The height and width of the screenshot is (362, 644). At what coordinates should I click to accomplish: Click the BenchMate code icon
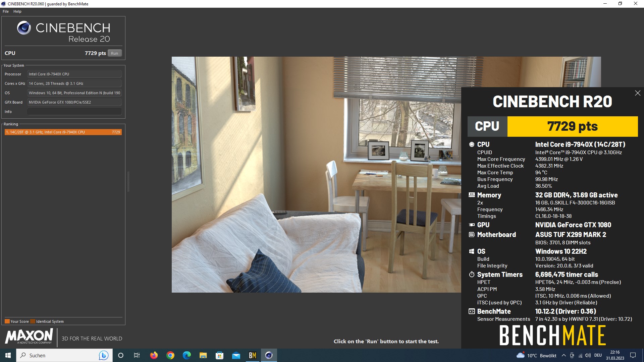(x=472, y=311)
